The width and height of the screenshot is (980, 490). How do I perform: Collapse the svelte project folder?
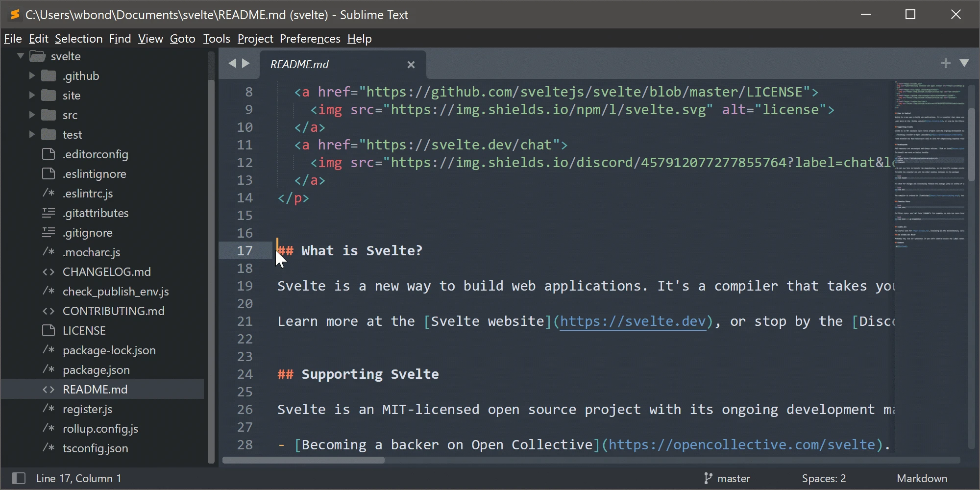tap(20, 55)
